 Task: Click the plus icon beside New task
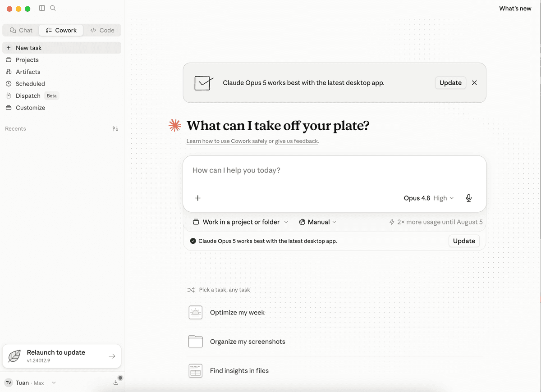point(9,48)
